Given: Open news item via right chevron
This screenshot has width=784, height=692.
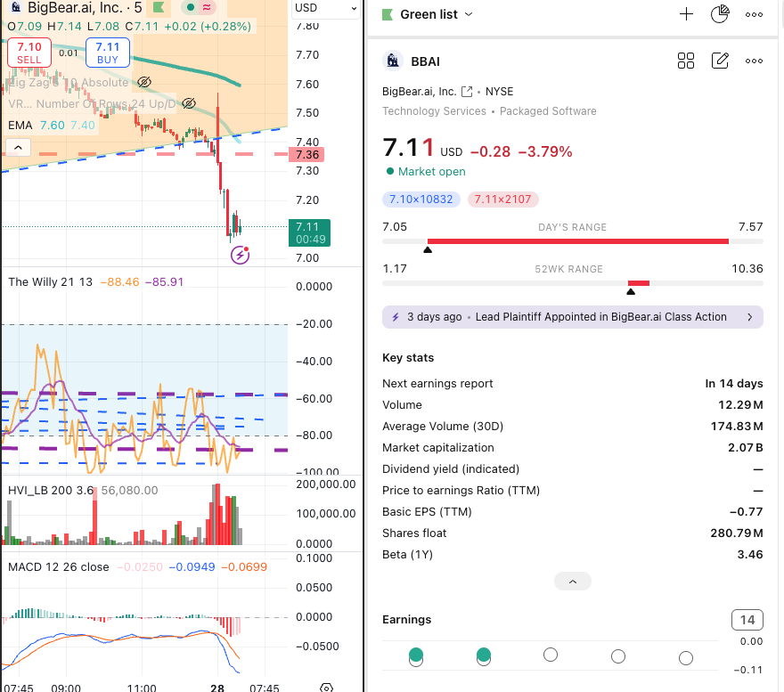Looking at the screenshot, I should pos(749,317).
